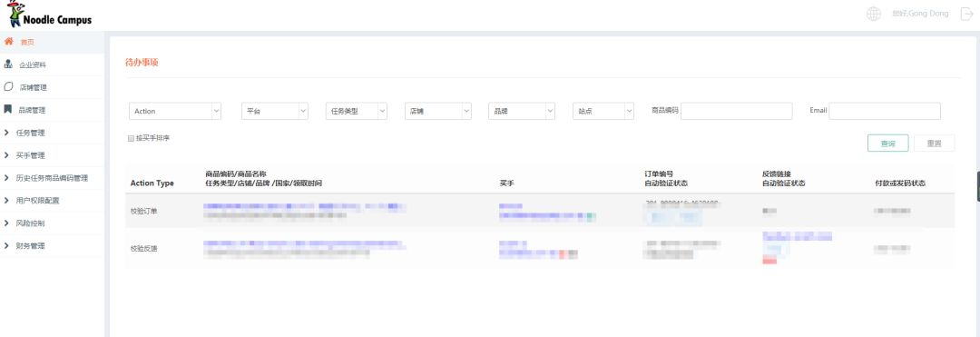Focus the 商品编码 input field
Image resolution: width=980 pixels, height=337 pixels.
coord(736,111)
